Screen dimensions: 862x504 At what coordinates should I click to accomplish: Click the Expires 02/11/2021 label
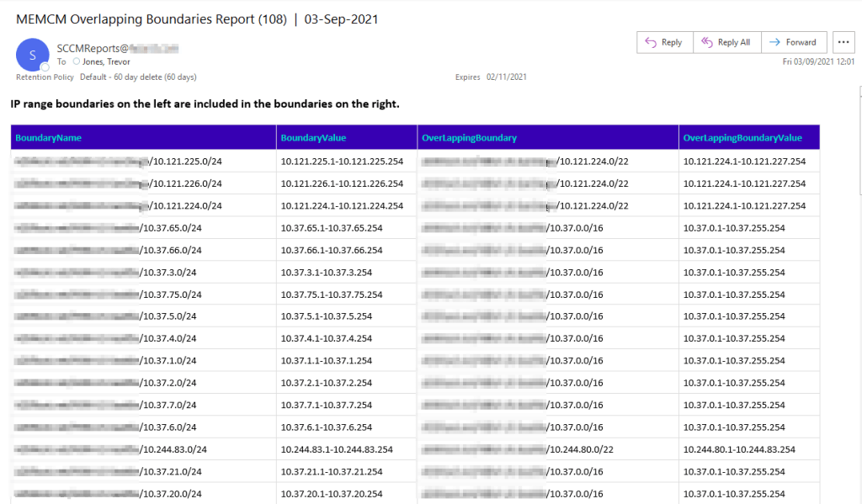[x=491, y=77]
